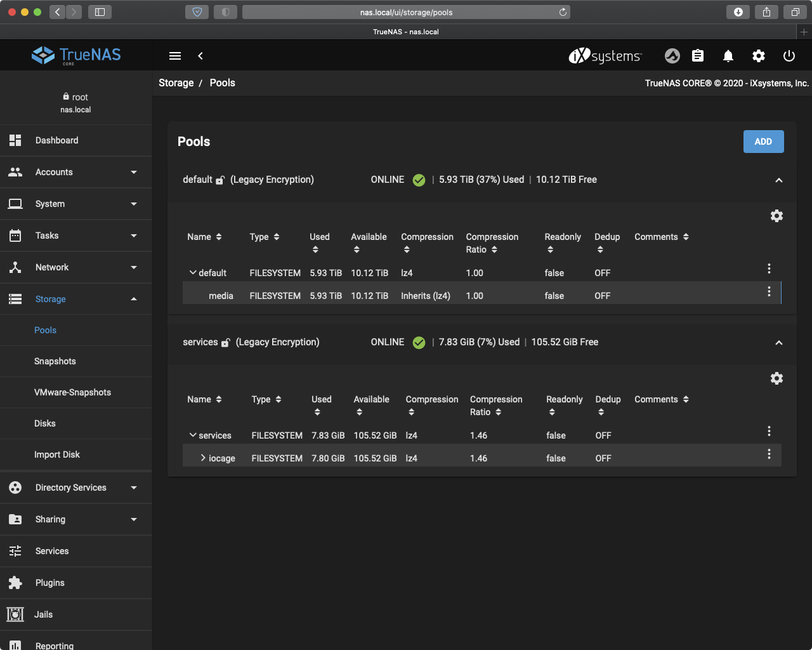This screenshot has height=650, width=812.
Task: Toggle the hamburger sidebar menu
Action: (175, 56)
